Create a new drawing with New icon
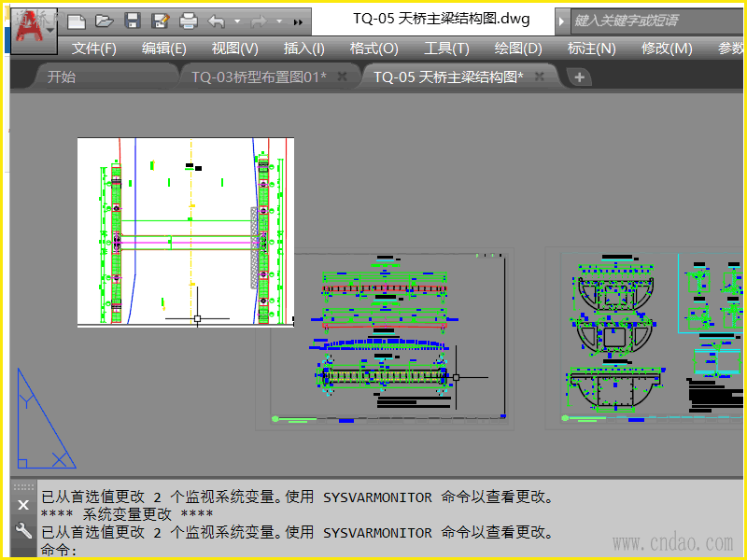Image resolution: width=747 pixels, height=560 pixels. (x=77, y=21)
